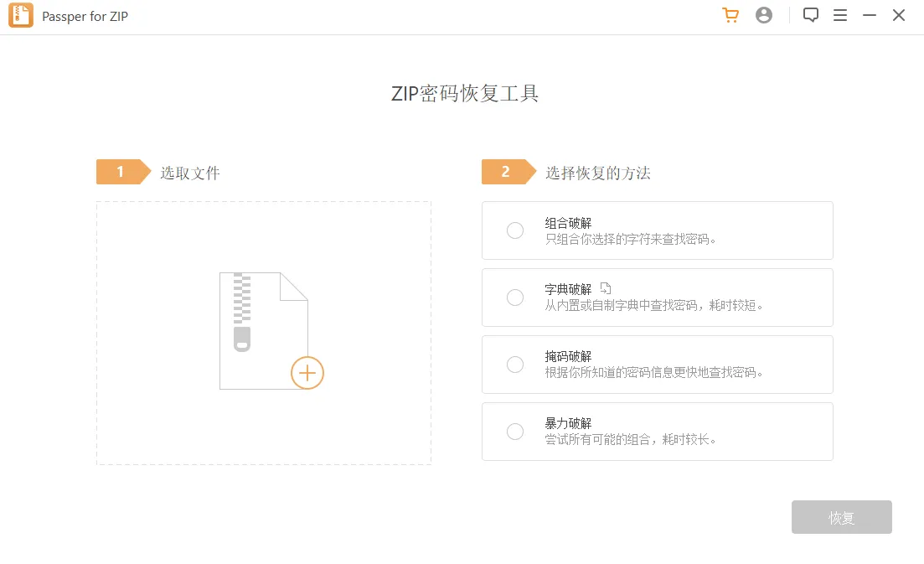Select the 组合破解 radio button
The image size is (924, 564).
tap(515, 230)
